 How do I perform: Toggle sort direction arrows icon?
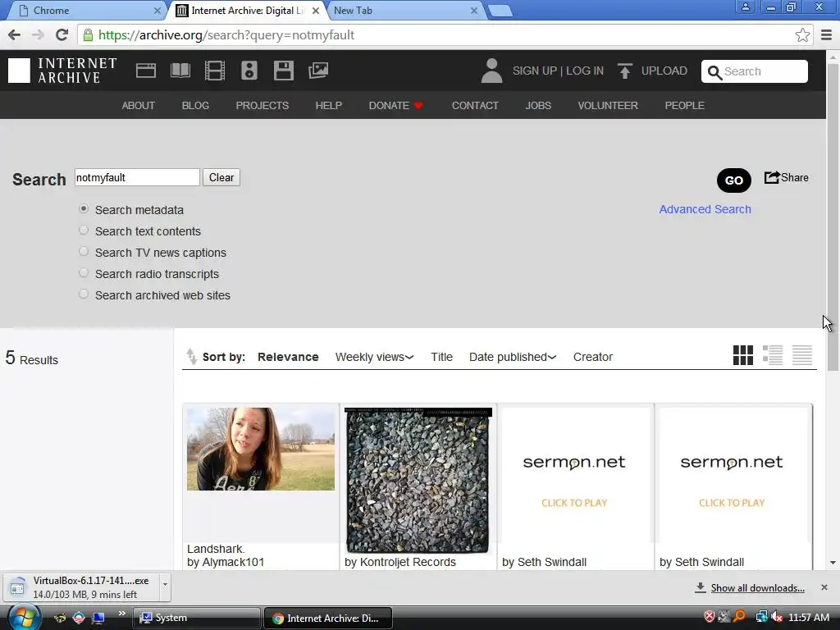[191, 356]
